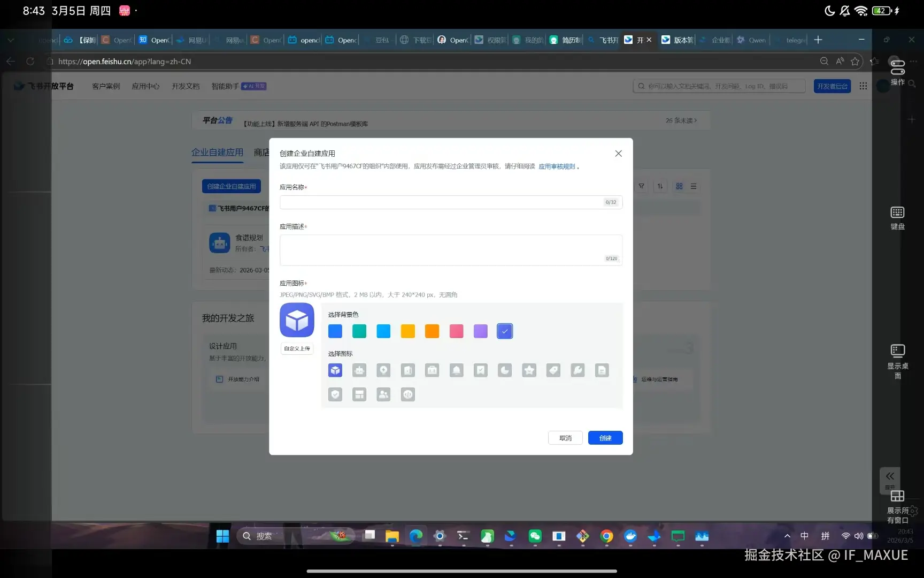The height and width of the screenshot is (578, 924).
Task: Switch to the 版本管 browser tab
Action: click(x=677, y=40)
